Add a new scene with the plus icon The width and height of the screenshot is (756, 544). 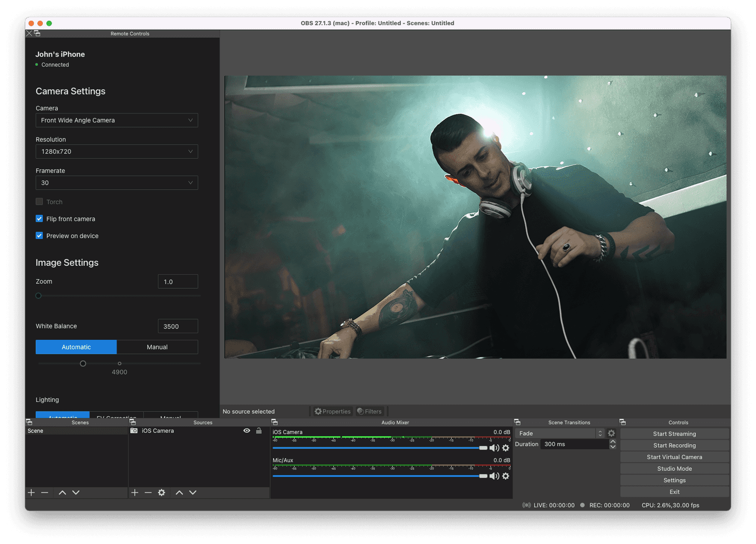(31, 493)
